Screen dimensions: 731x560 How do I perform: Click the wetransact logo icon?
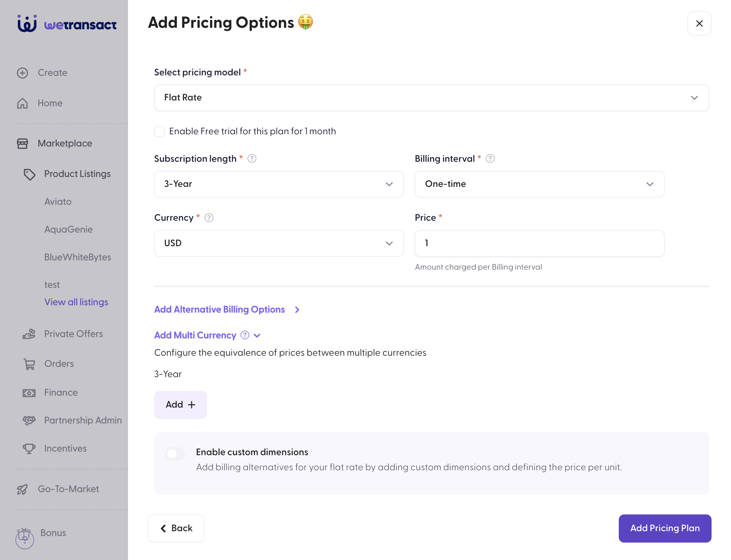(x=27, y=23)
